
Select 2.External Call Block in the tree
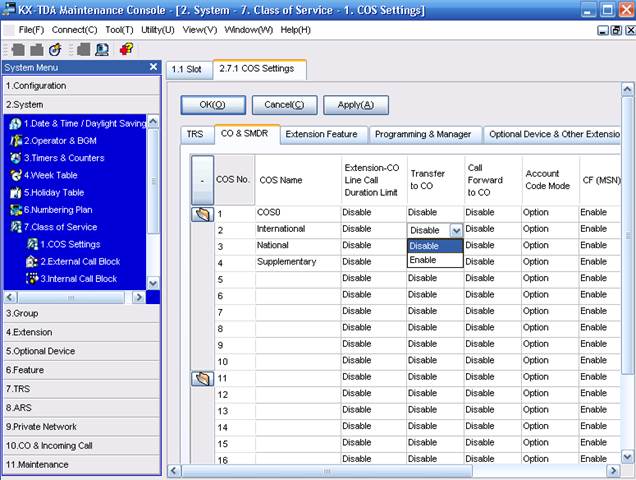80,262
